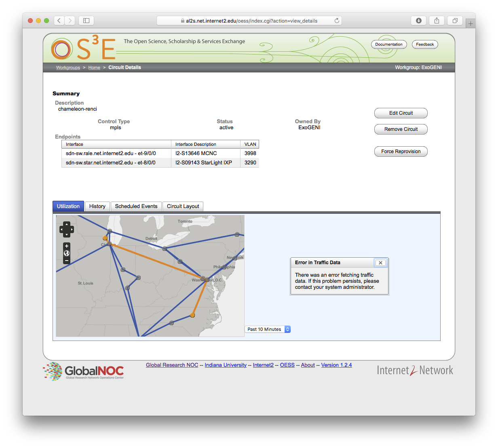The height and width of the screenshot is (448, 498).
Task: Open the Scheduled Events tab
Action: tap(136, 206)
